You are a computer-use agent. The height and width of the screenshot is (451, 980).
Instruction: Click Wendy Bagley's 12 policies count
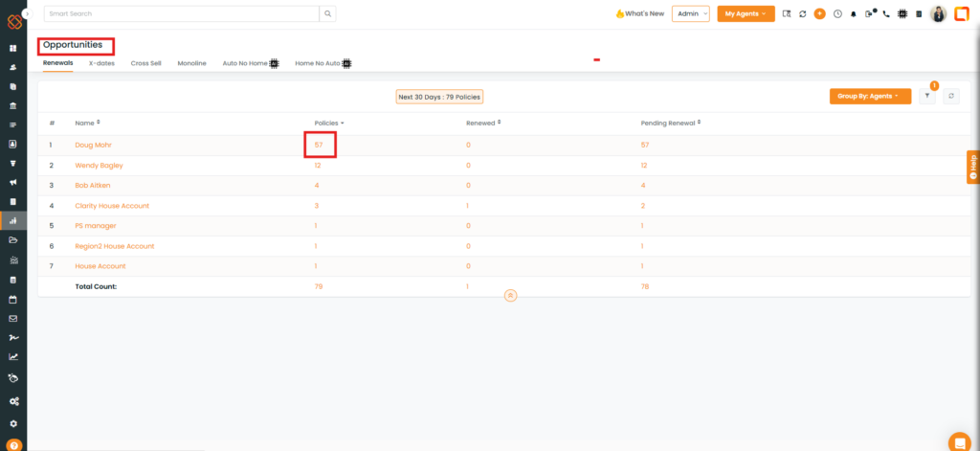(x=318, y=165)
